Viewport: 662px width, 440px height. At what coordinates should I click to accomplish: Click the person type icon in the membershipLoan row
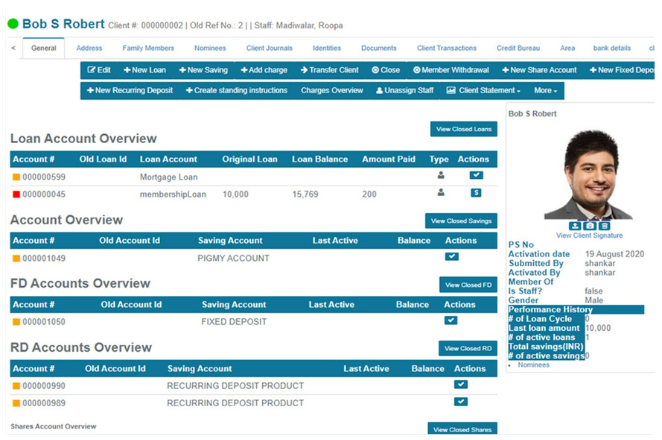(x=441, y=193)
